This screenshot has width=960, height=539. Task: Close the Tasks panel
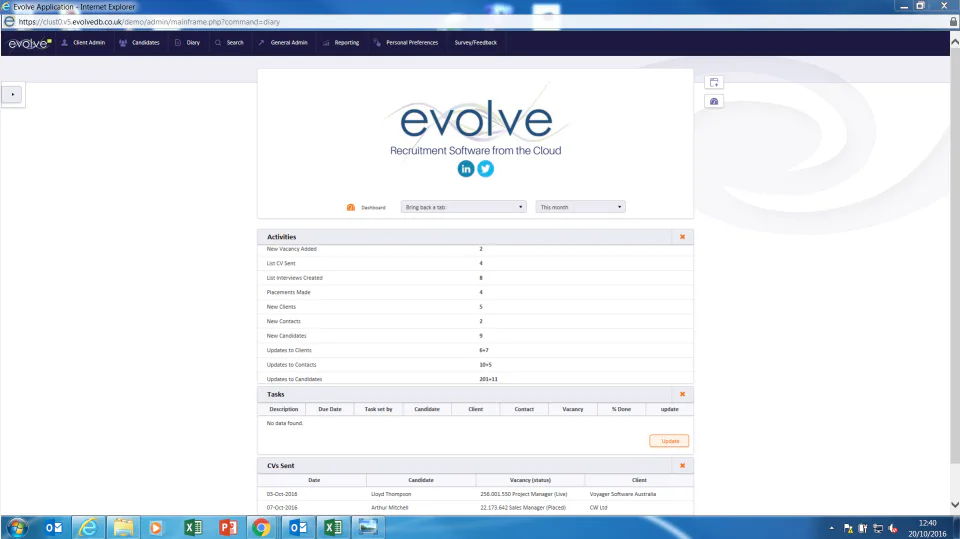point(682,394)
